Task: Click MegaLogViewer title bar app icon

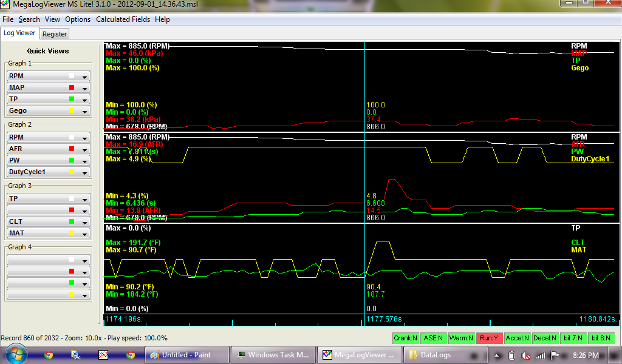Action: 6,5
